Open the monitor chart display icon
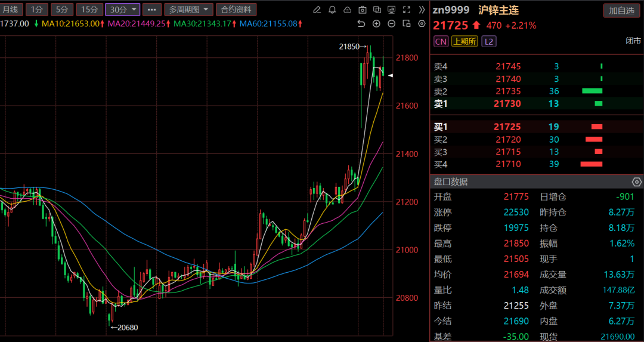This screenshot has width=644, height=342. [392, 10]
